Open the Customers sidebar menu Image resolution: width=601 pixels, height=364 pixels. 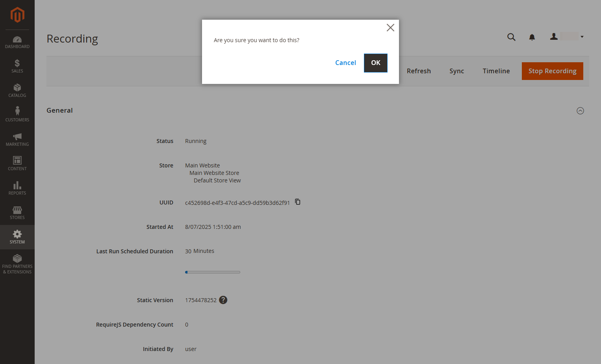click(17, 115)
